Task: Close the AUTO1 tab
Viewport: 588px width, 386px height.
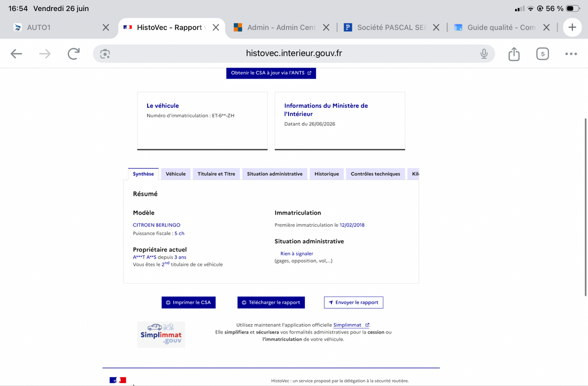Action: [105, 27]
